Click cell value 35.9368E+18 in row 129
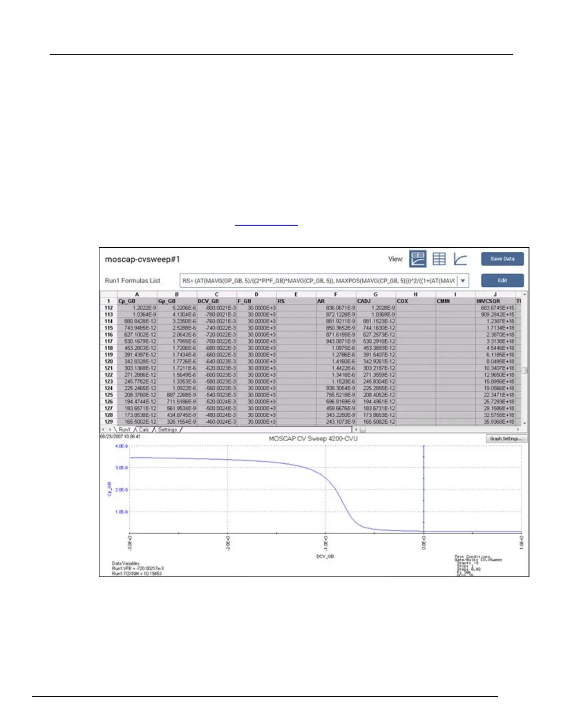 [495, 421]
